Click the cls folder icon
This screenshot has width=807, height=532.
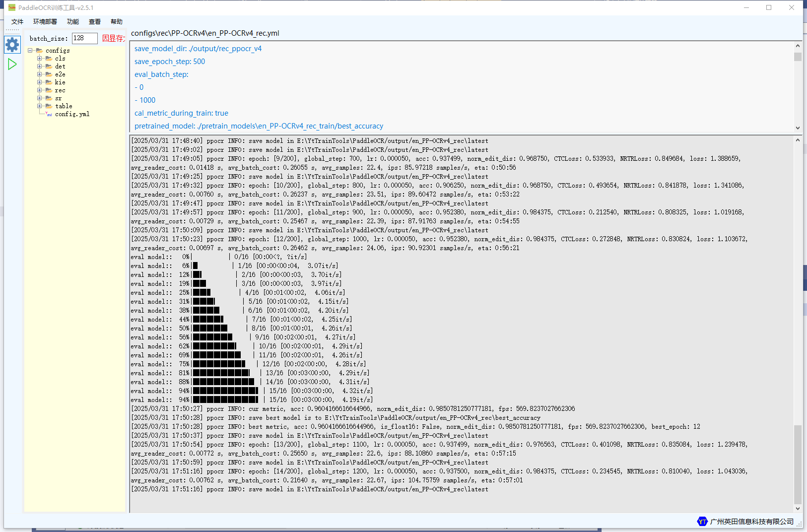pos(49,59)
